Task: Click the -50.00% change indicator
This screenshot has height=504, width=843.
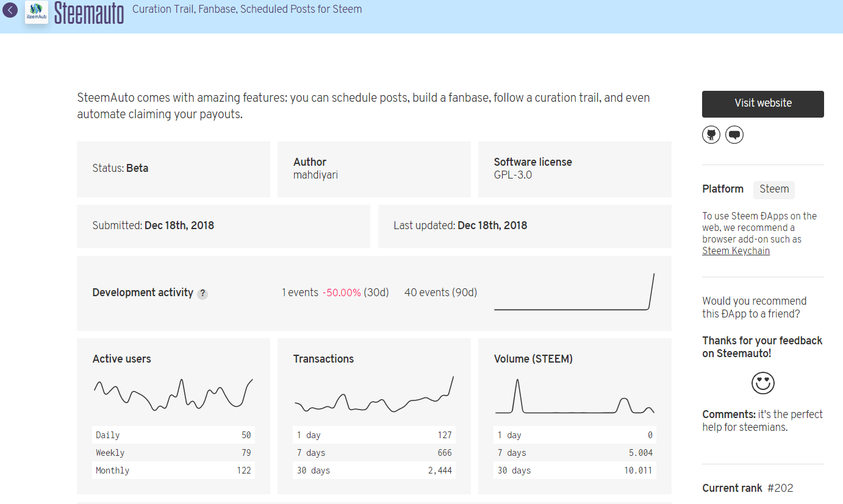Action: tap(342, 293)
